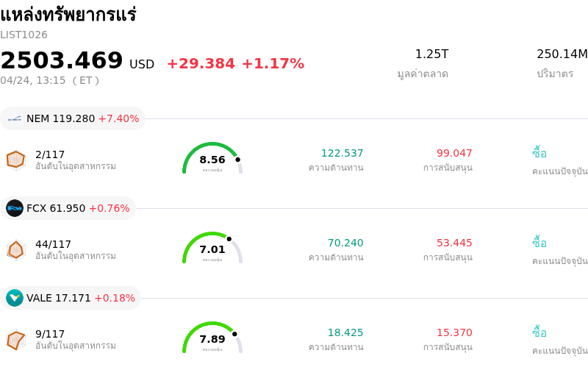The height and width of the screenshot is (367, 588).
Task: Click the FCX company logo icon
Action: [15, 208]
